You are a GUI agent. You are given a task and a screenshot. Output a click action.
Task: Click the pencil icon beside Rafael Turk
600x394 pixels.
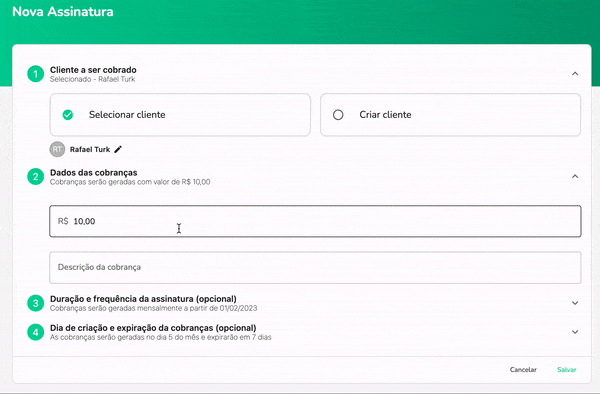tap(118, 149)
